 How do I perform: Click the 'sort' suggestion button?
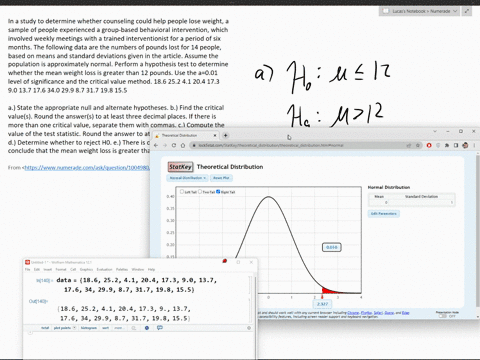tap(106, 328)
